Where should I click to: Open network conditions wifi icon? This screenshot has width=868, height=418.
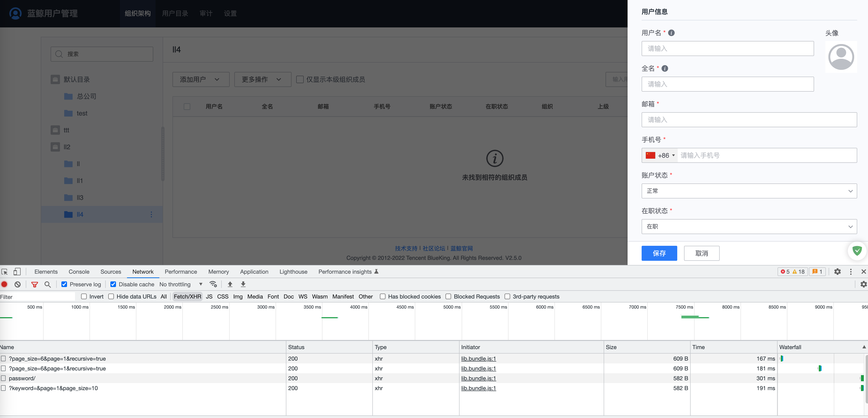(x=213, y=284)
